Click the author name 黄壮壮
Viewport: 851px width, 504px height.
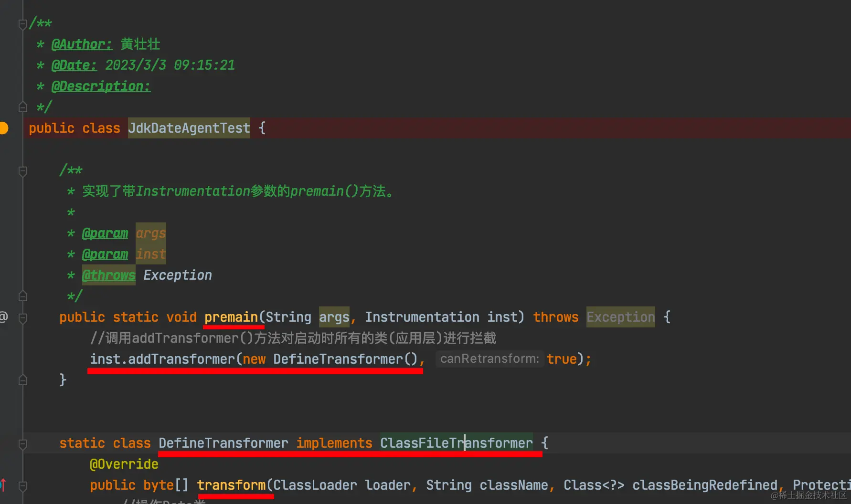(x=140, y=44)
